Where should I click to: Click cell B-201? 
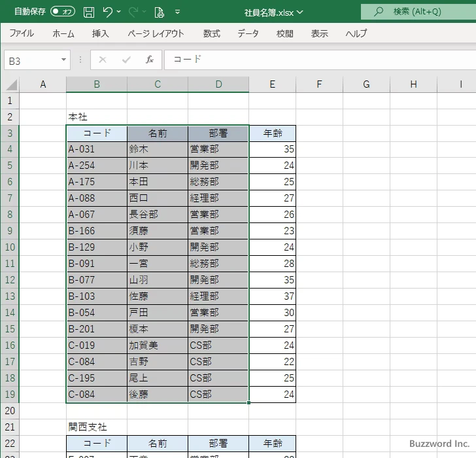tap(97, 329)
